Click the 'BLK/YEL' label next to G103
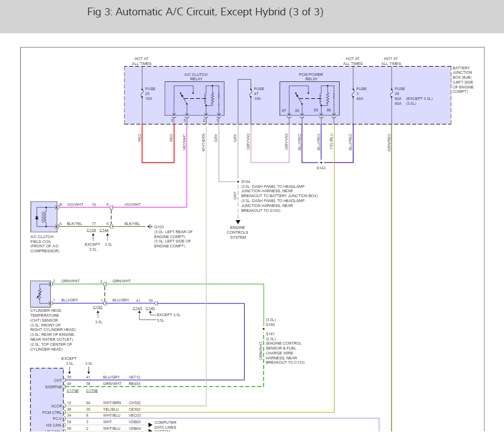Viewport: 504px width, 444px height. (x=132, y=223)
